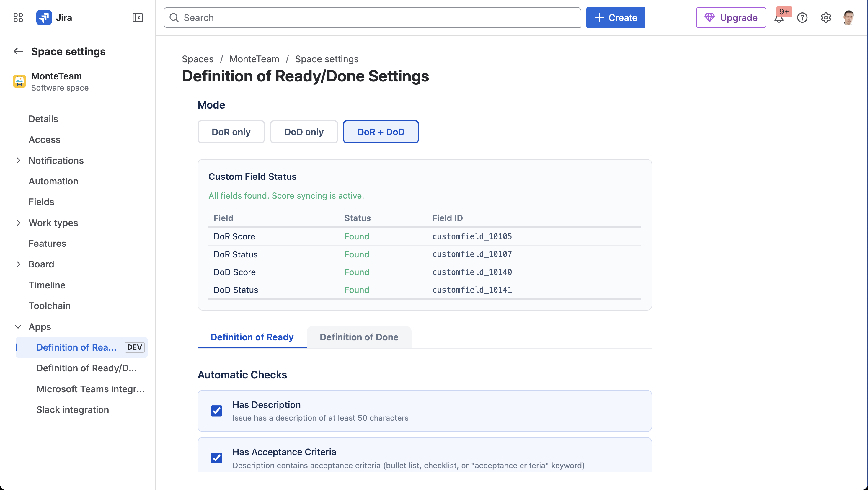Follow the Space settings breadcrumb link
The height and width of the screenshot is (490, 868).
(x=327, y=59)
